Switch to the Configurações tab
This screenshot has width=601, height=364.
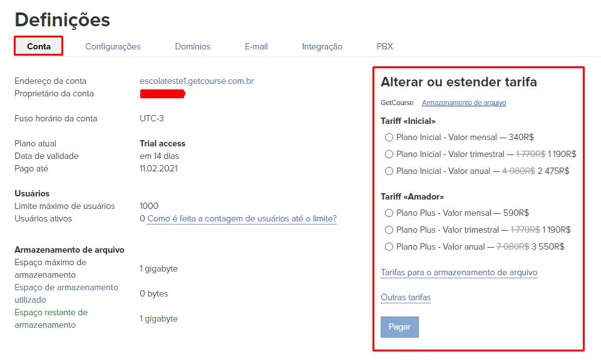tap(113, 46)
